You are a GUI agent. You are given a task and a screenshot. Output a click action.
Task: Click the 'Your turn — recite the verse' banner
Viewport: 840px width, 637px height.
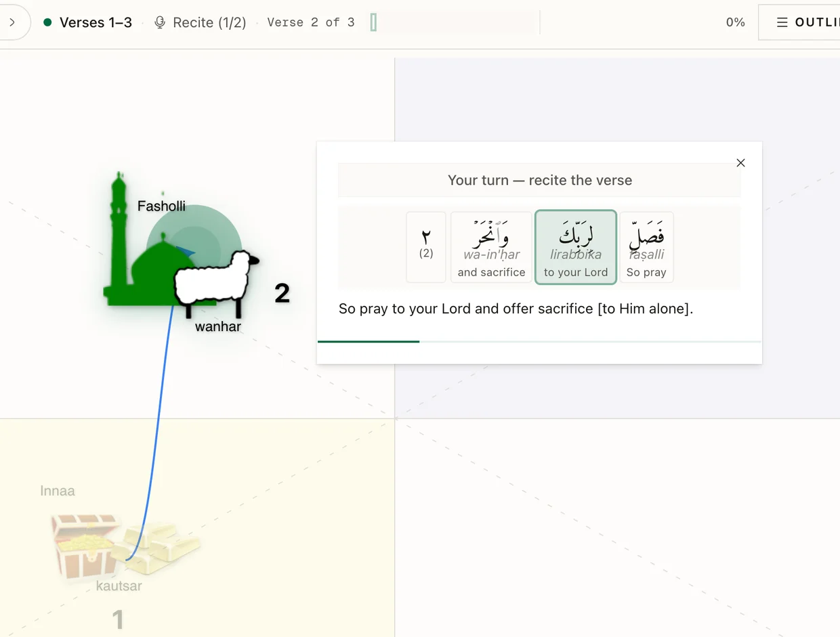[x=539, y=180]
